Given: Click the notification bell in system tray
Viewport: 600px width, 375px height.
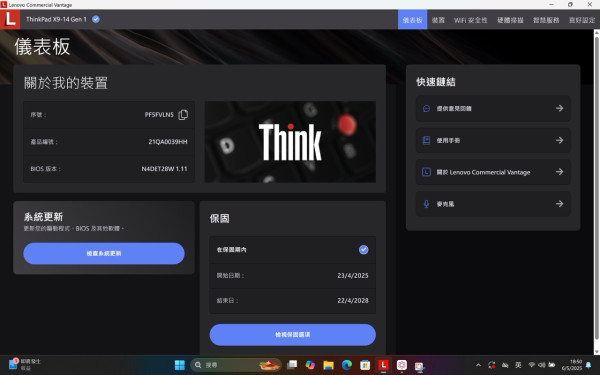Looking at the screenshot, I should [x=589, y=365].
